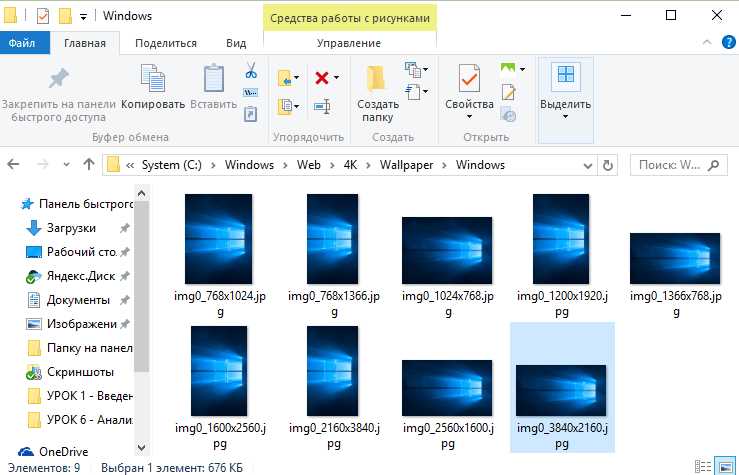Switch to details list view in status bar
The image size is (739, 475).
(703, 467)
